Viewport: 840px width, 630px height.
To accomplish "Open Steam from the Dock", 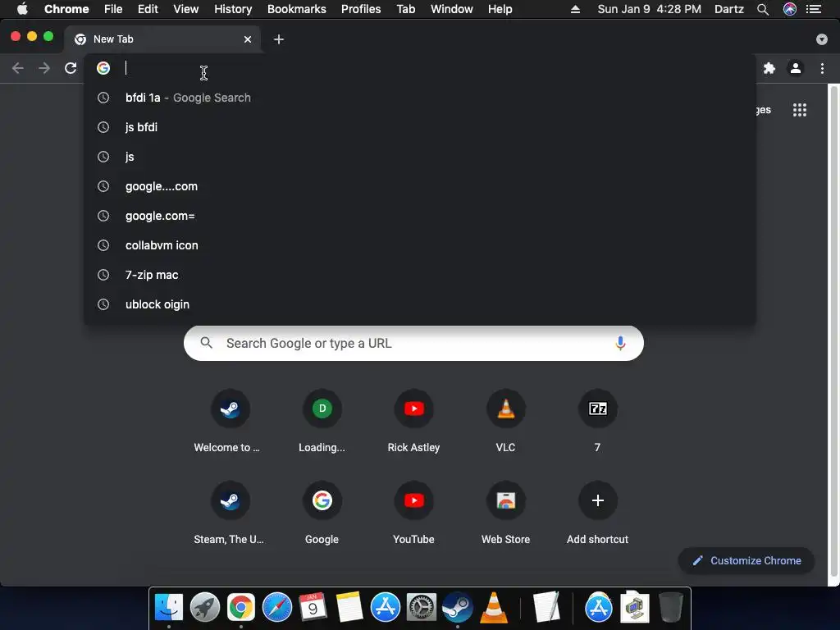I will pyautogui.click(x=457, y=607).
